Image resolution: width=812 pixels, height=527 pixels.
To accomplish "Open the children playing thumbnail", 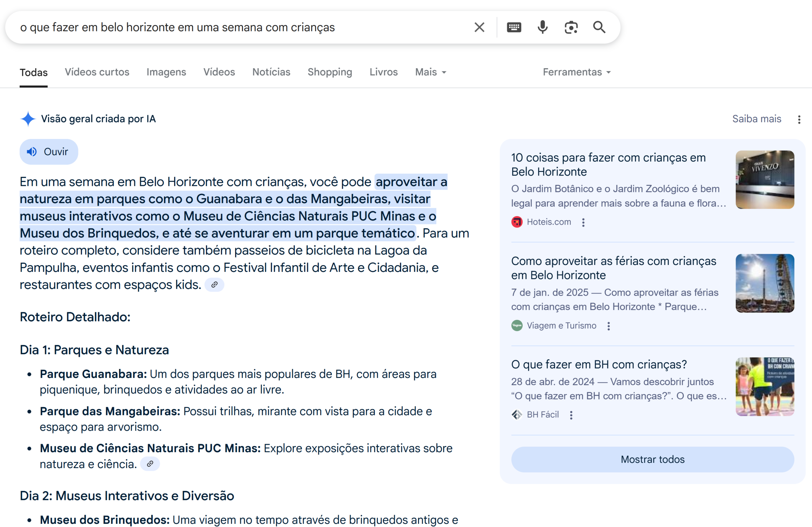I will tap(765, 387).
